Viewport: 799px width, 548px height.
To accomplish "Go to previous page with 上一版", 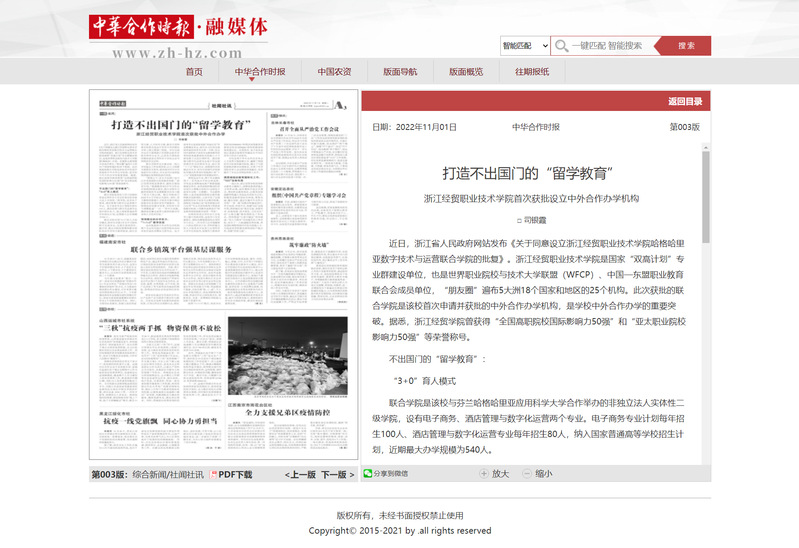I will 300,474.
